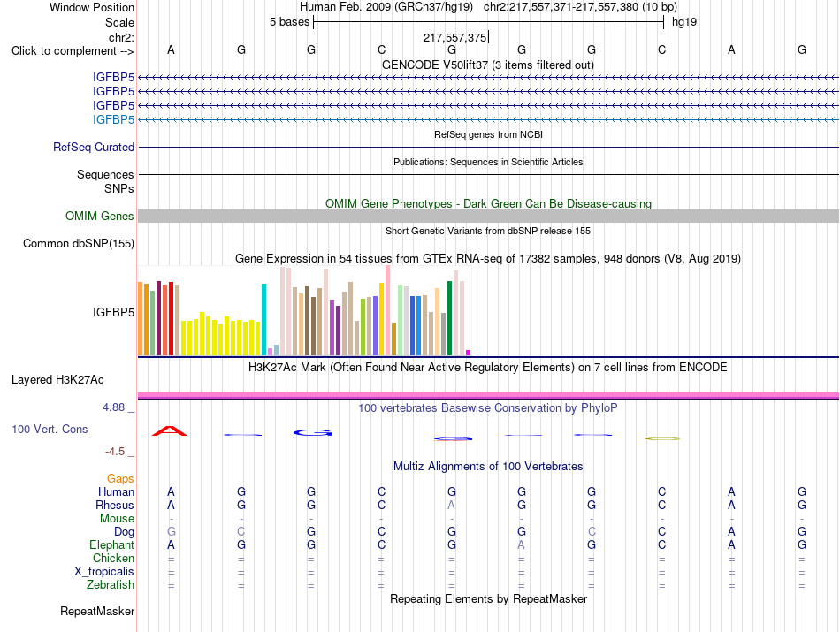Click the Sequences track label
The width and height of the screenshot is (840, 632).
(105, 175)
